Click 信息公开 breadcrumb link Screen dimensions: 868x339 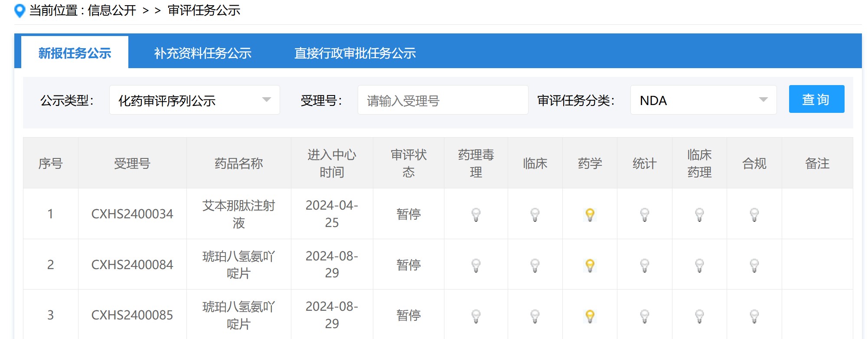pos(112,10)
